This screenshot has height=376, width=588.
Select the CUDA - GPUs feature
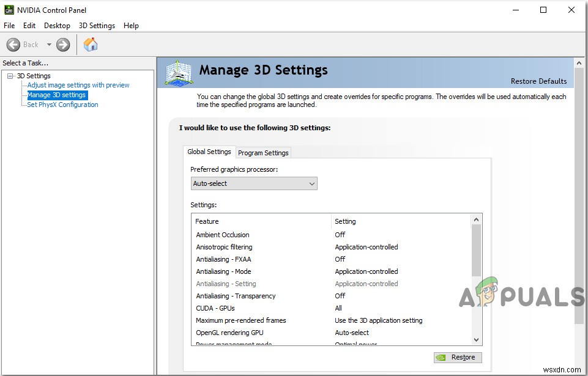[215, 308]
